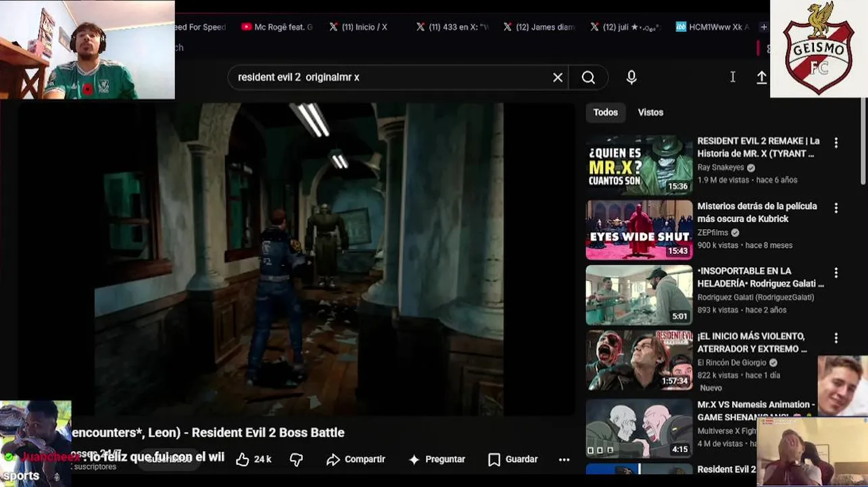
Task: Click the '822 k vistas • hace 1 día' text
Action: (x=738, y=375)
